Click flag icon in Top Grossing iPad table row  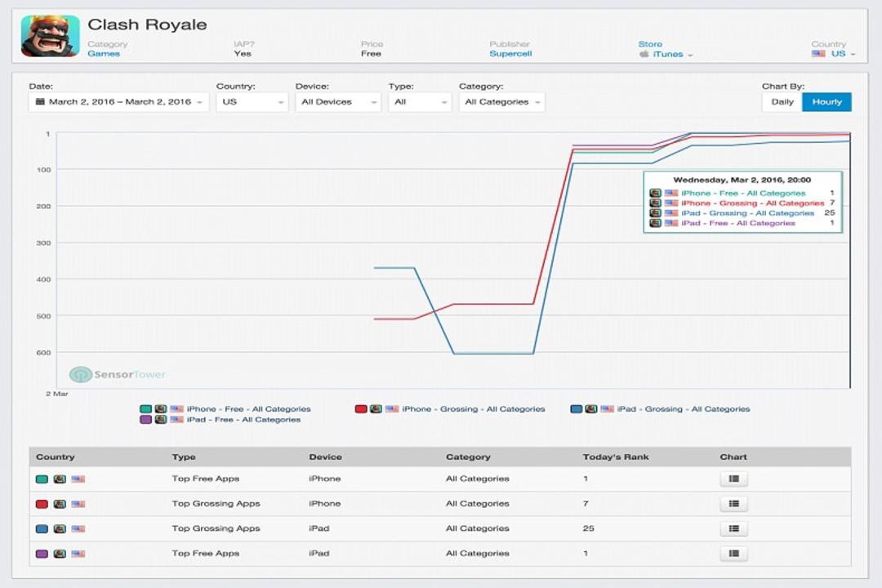pyautogui.click(x=78, y=529)
